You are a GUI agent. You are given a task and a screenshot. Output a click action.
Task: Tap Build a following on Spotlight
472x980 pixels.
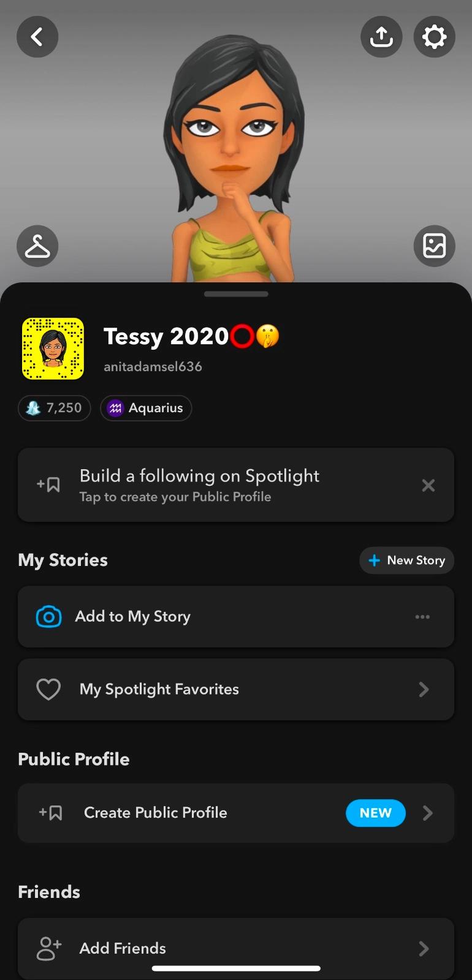click(199, 485)
